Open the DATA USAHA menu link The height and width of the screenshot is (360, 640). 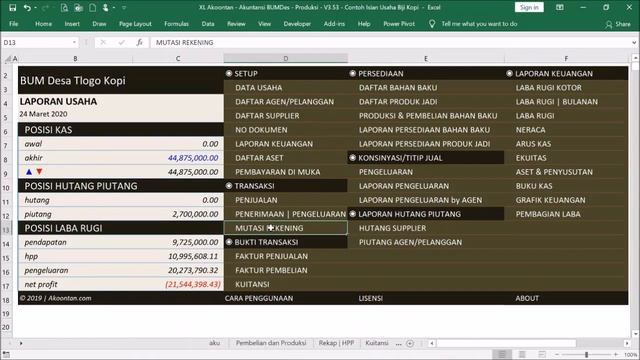(x=258, y=88)
